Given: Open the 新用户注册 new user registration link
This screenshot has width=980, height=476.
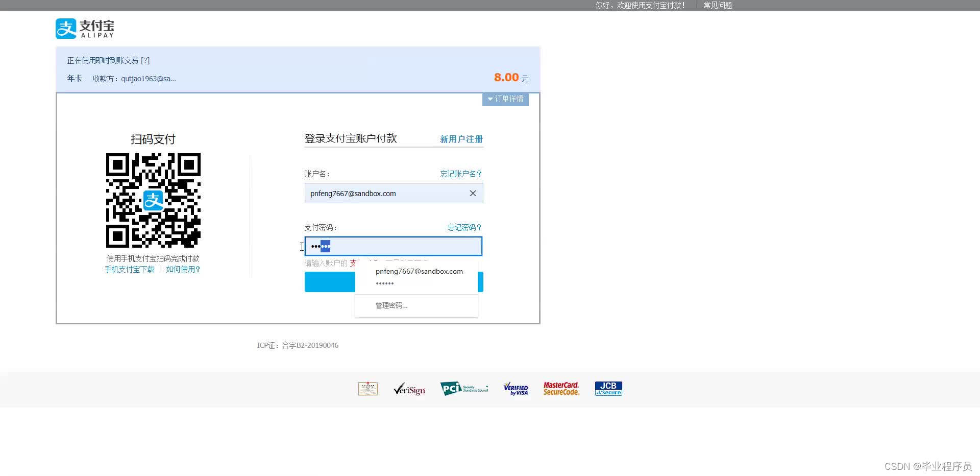Looking at the screenshot, I should [x=461, y=139].
